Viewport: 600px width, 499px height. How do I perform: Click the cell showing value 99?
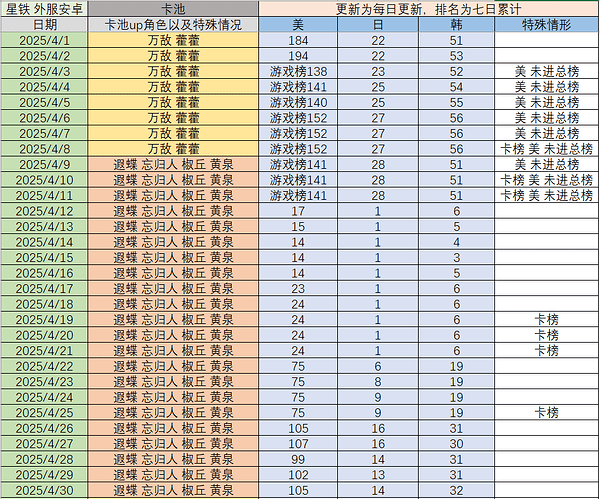click(x=298, y=458)
